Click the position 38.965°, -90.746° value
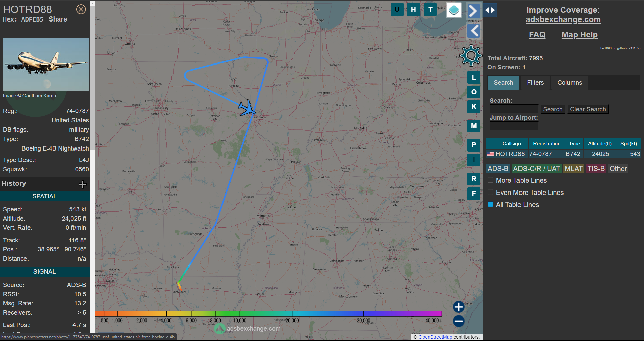The width and height of the screenshot is (644, 341). [x=62, y=249]
